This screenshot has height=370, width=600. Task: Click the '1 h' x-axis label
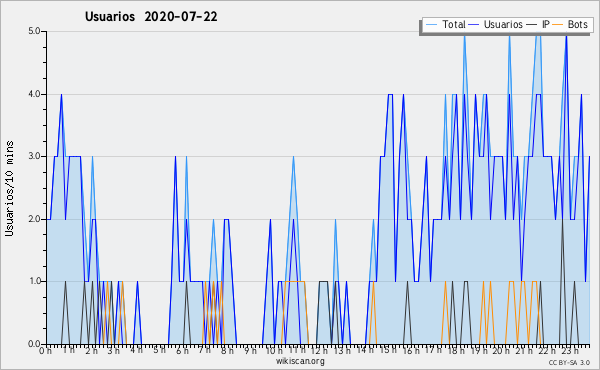pyautogui.click(x=69, y=350)
